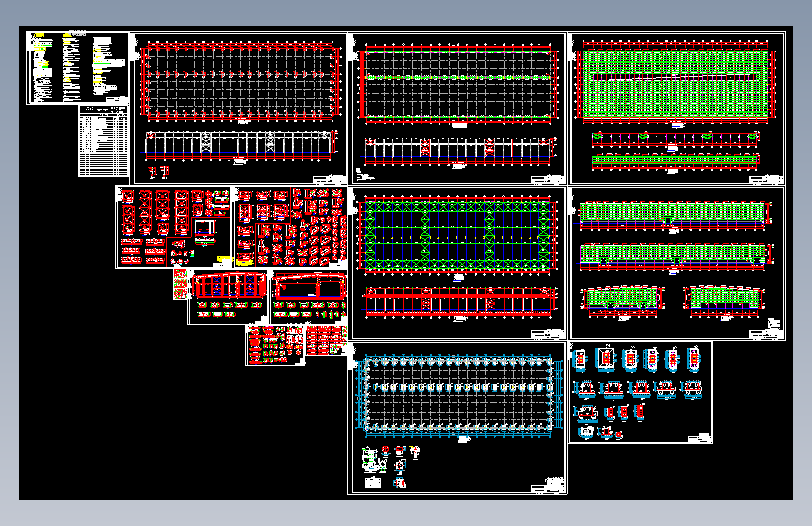Select the sheet with four green wall elevations

click(676, 263)
